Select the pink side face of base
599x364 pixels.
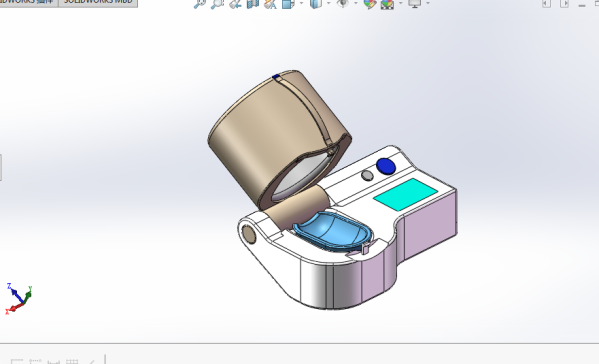(430, 225)
